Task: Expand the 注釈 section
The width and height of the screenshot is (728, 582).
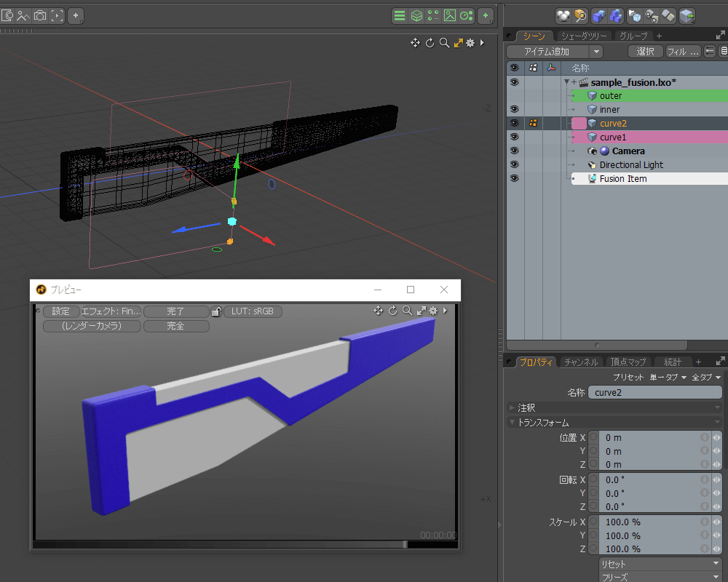Action: point(512,407)
